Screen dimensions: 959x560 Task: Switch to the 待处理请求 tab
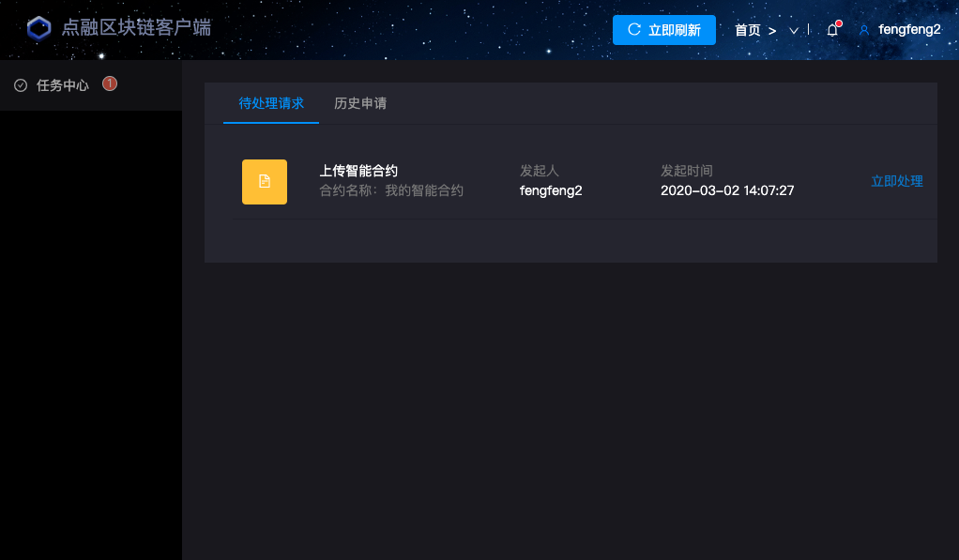271,103
